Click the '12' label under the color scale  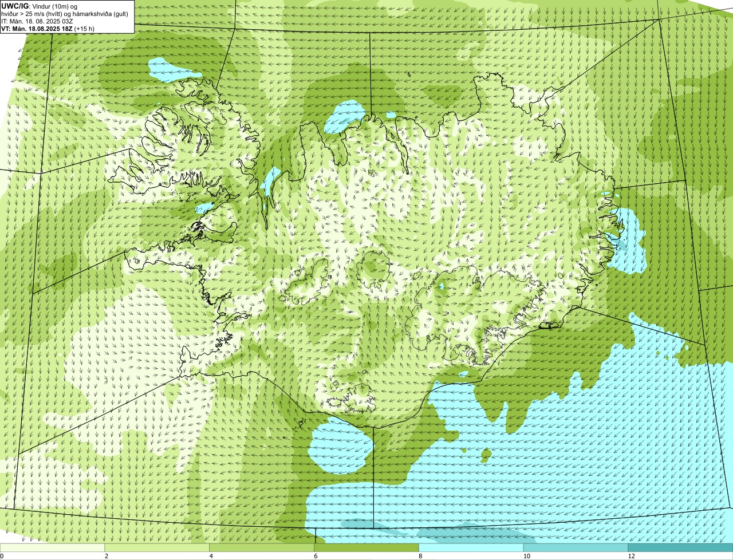click(x=630, y=556)
